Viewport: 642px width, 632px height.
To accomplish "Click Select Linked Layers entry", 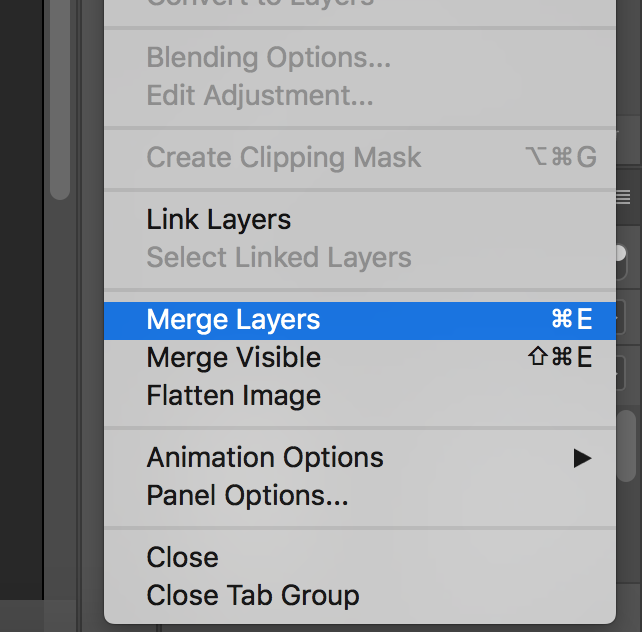I will (x=278, y=258).
